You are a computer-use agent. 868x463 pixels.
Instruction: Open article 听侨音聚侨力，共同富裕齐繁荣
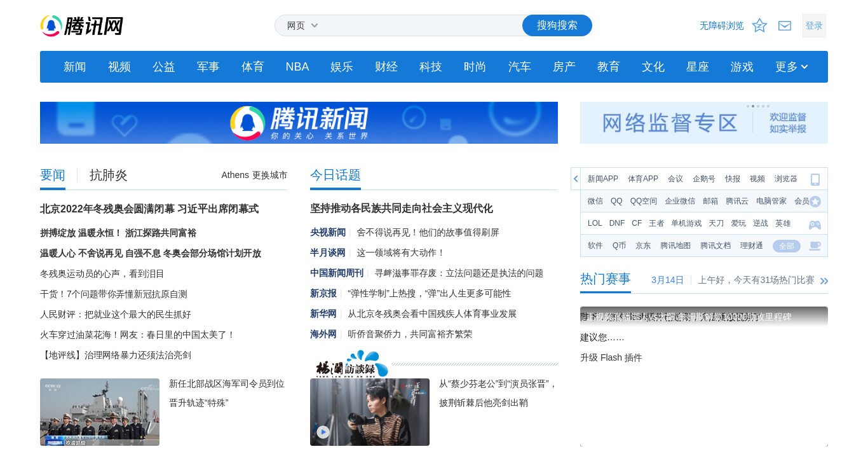[x=410, y=334]
